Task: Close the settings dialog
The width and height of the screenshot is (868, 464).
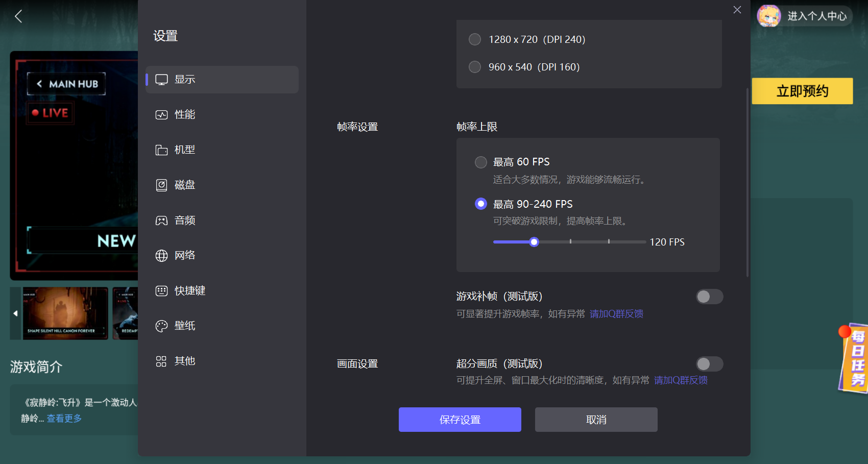Action: pyautogui.click(x=737, y=10)
